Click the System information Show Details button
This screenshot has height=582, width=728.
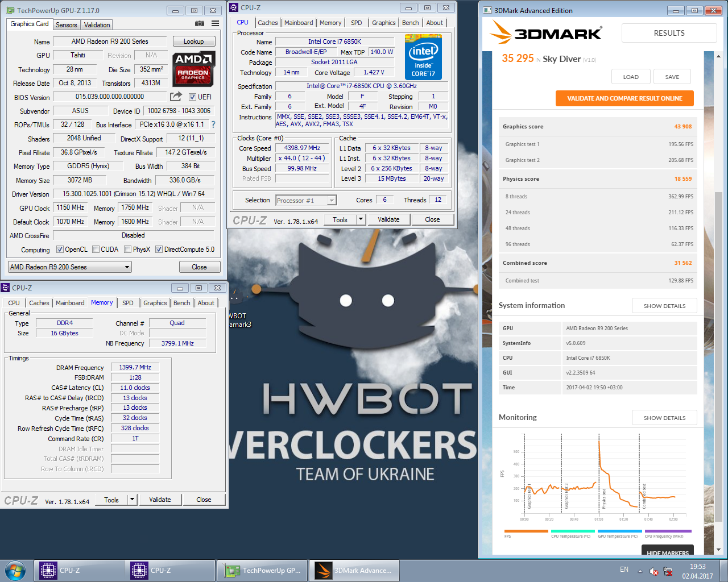click(664, 306)
